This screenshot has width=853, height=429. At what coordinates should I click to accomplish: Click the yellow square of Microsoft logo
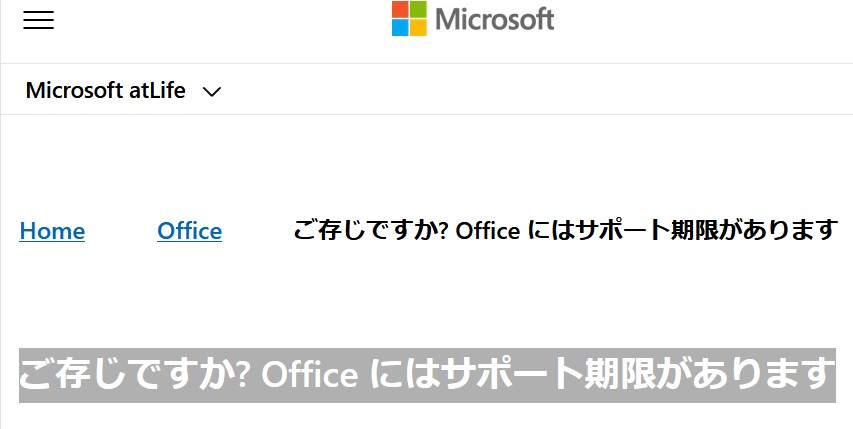pos(418,27)
